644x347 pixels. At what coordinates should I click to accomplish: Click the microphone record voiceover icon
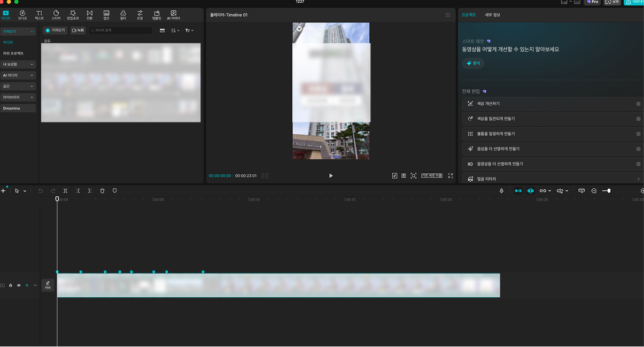tap(501, 190)
